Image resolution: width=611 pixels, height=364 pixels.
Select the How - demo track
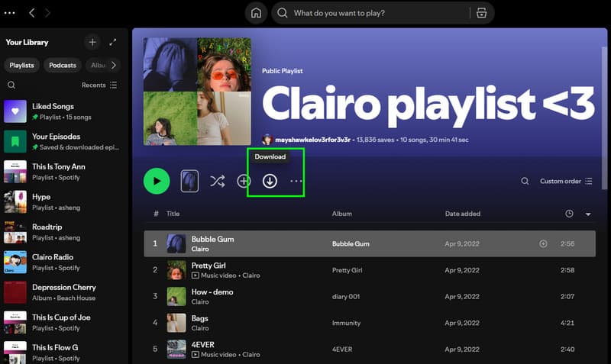tap(370, 297)
